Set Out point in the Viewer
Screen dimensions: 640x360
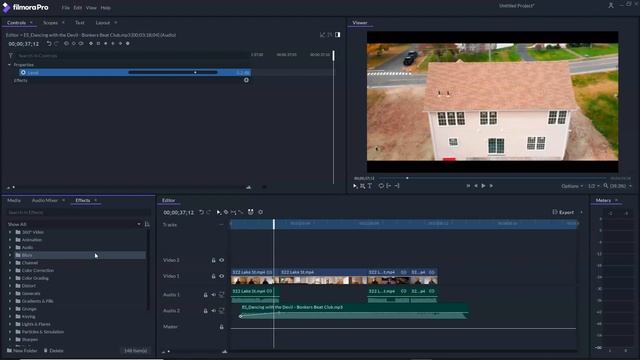point(397,186)
